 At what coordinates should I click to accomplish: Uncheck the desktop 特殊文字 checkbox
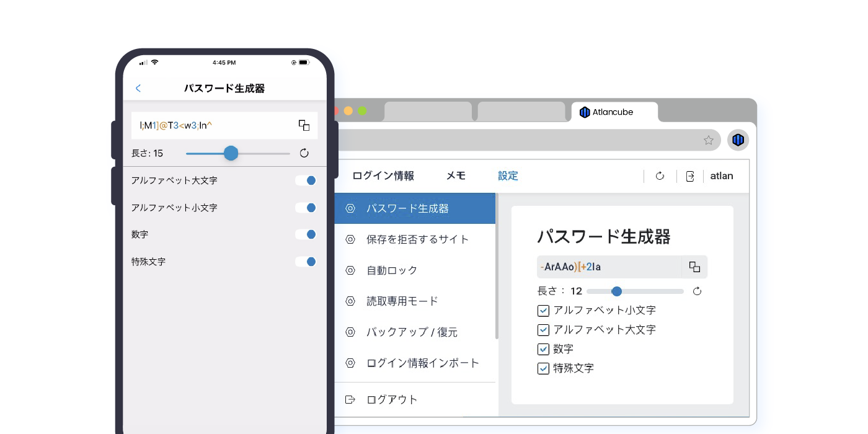click(x=543, y=368)
